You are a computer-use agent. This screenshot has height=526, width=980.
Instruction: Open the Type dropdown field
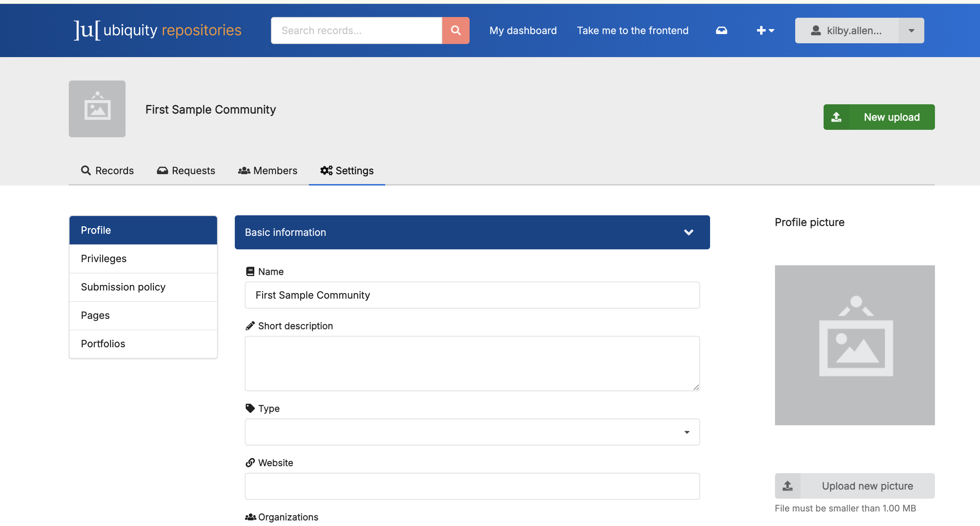point(472,432)
